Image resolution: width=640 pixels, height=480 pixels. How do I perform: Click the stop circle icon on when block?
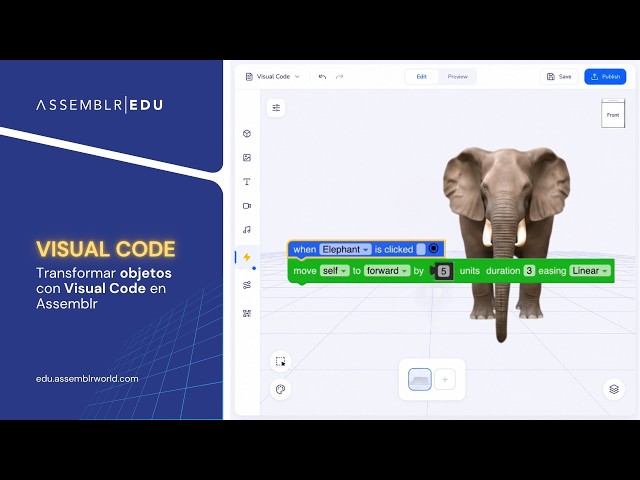[x=433, y=249]
